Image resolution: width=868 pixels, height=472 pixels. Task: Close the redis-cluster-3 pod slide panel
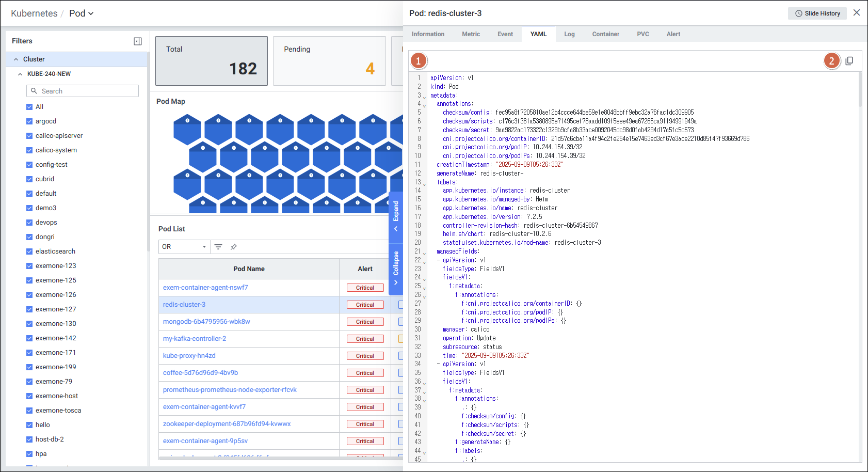click(857, 13)
